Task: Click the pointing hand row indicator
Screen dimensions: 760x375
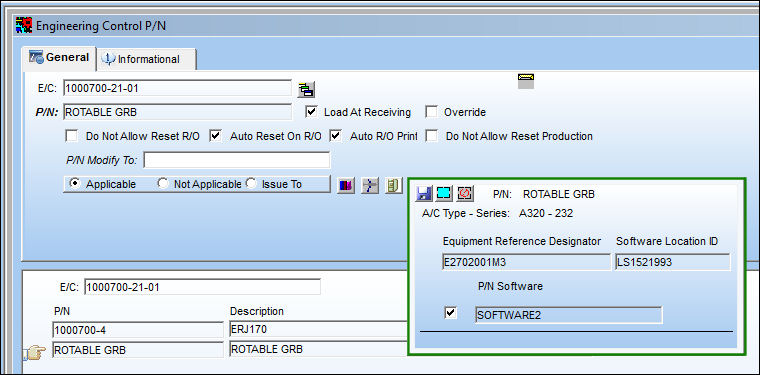Action: (x=35, y=352)
